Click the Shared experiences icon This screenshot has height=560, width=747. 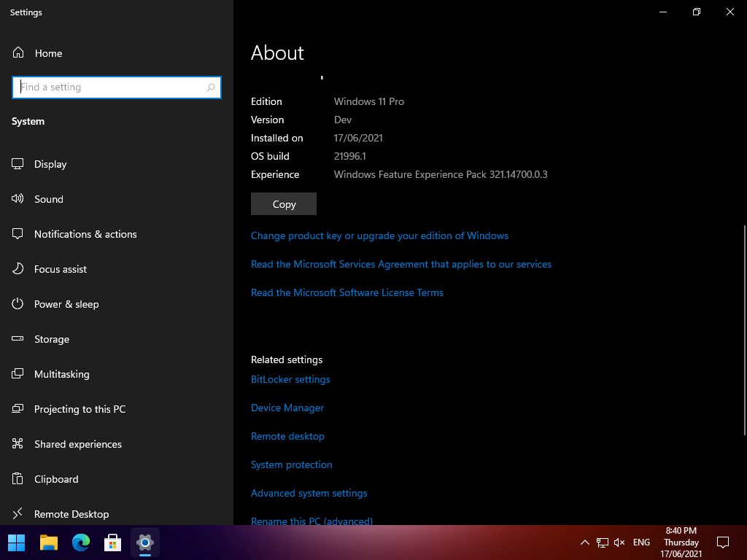(18, 444)
